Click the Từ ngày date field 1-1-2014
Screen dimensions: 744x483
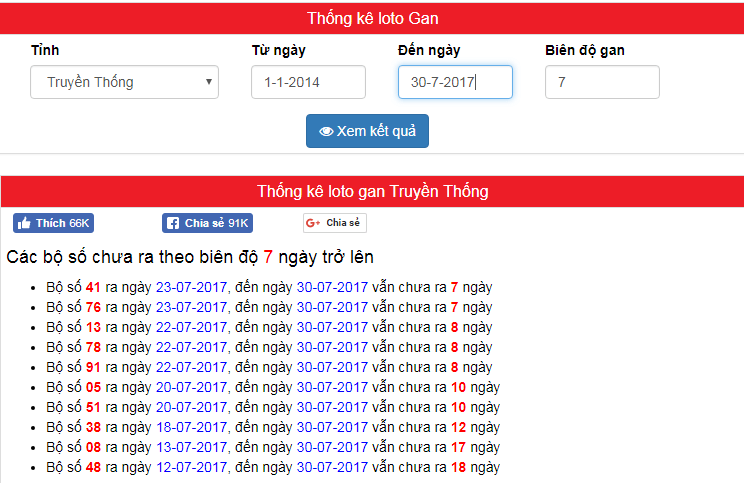[x=308, y=82]
